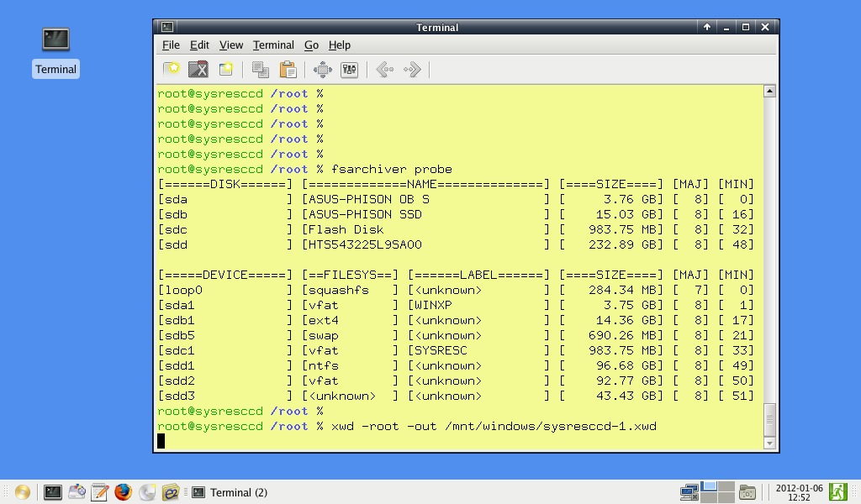Click the 'WINXP' label text
This screenshot has height=504, width=861.
(433, 305)
